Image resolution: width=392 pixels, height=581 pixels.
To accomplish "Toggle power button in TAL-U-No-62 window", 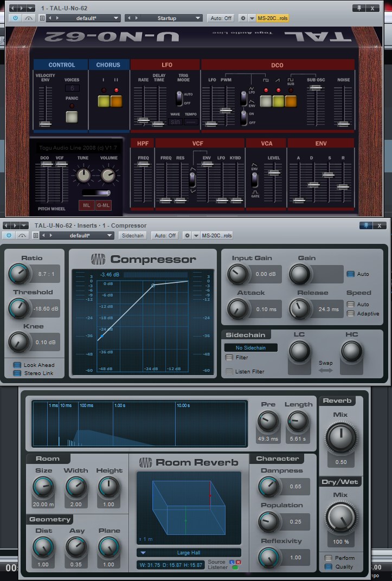I will [15, 18].
